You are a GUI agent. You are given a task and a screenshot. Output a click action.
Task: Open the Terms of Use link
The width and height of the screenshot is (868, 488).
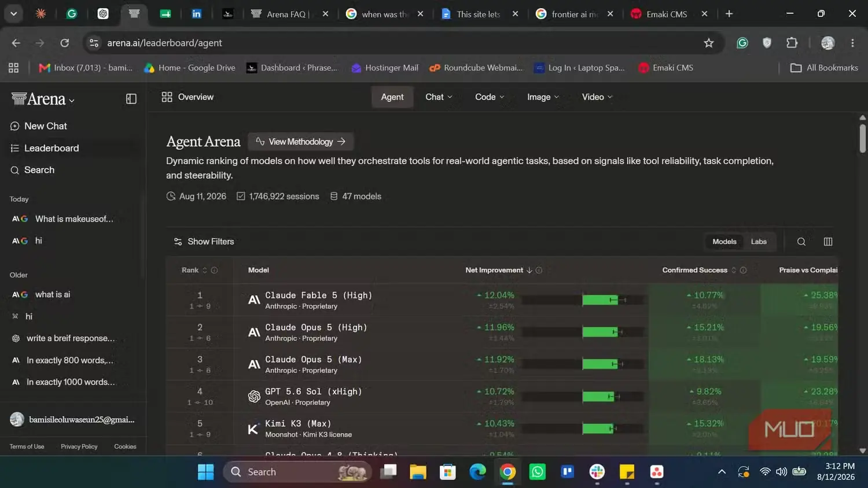[27, 446]
